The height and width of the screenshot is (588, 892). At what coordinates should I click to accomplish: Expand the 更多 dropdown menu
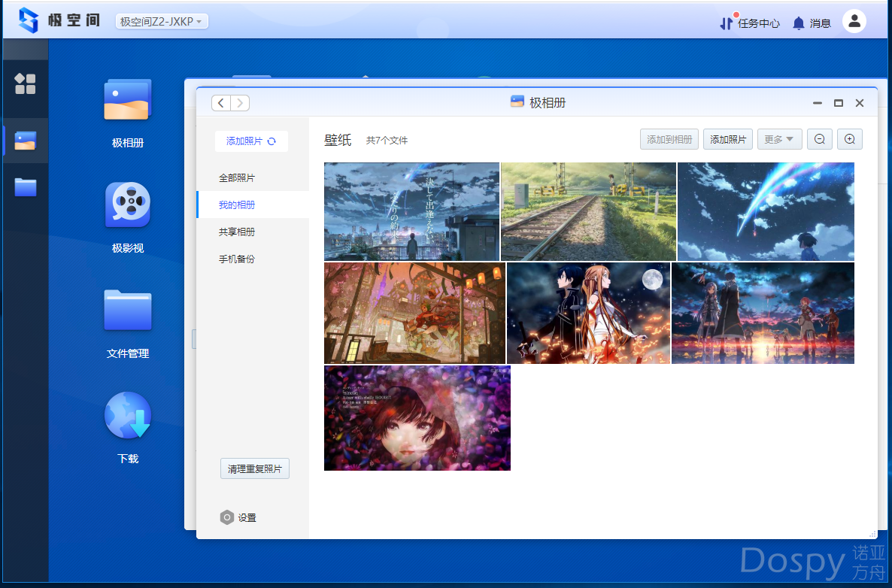click(779, 139)
